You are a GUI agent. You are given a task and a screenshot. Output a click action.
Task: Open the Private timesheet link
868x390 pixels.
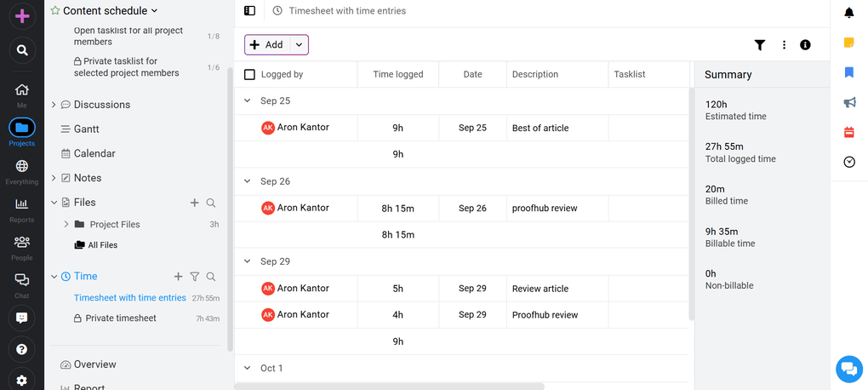(121, 318)
